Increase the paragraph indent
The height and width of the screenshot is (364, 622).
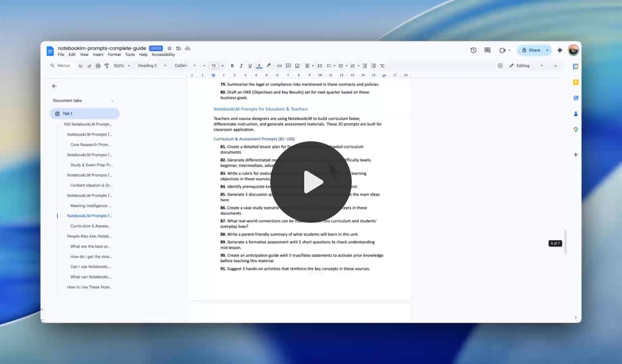tap(373, 66)
